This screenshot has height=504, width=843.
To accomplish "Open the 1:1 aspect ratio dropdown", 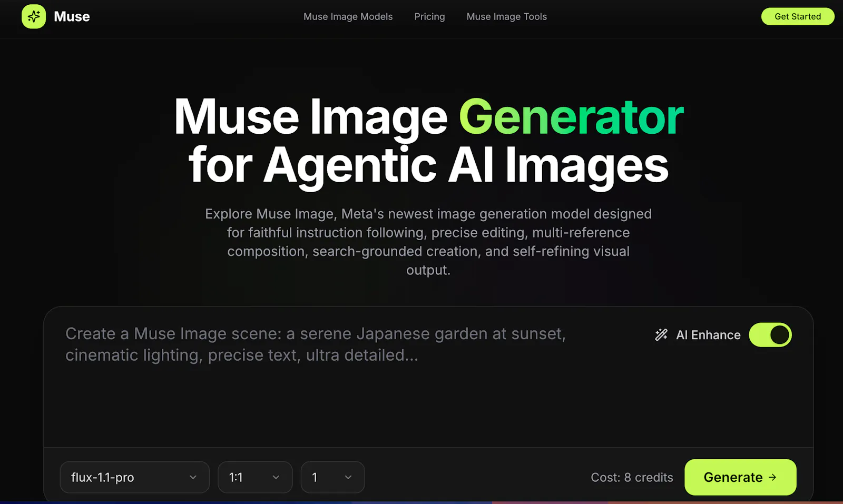I will tap(255, 477).
